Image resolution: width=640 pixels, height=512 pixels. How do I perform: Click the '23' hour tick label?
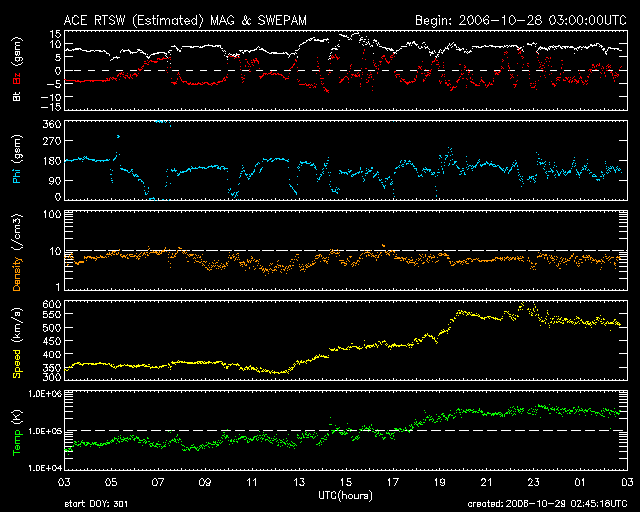coord(533,483)
